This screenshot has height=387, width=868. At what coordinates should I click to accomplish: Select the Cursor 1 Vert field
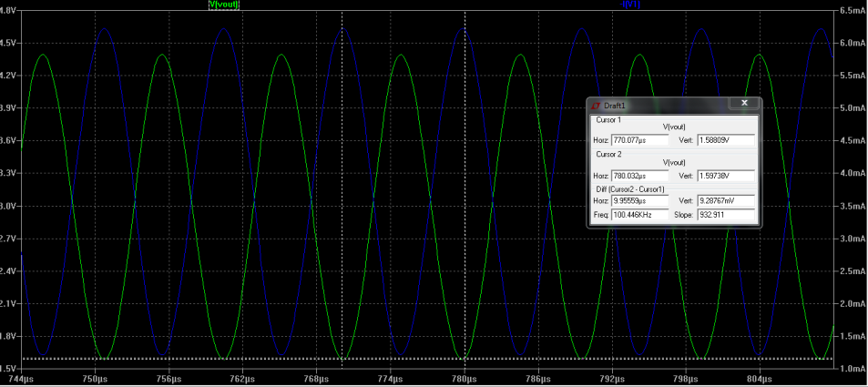[726, 140]
